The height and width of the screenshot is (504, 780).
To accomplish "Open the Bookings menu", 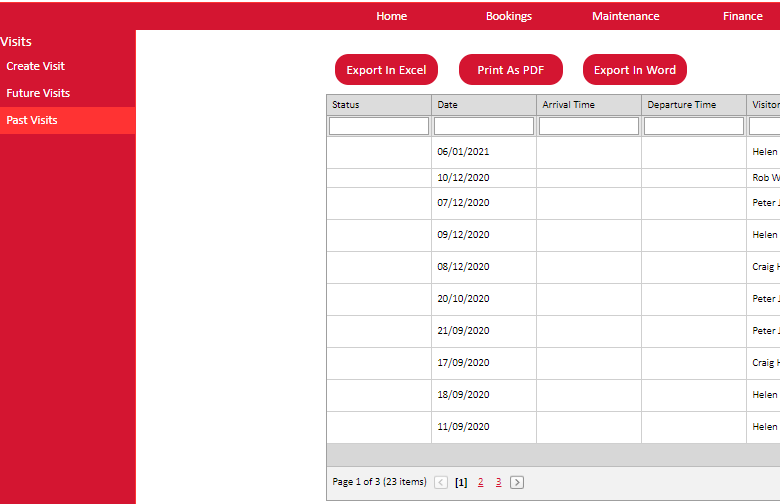I will [x=509, y=16].
